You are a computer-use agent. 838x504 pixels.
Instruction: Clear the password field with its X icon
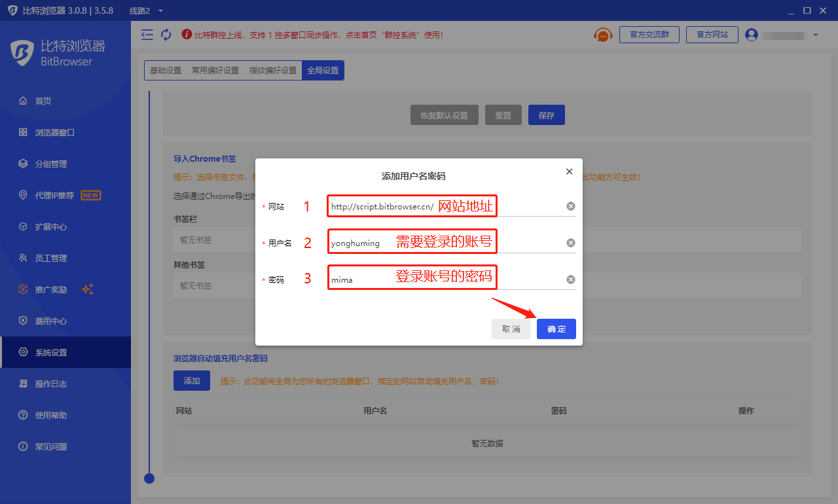tap(570, 279)
